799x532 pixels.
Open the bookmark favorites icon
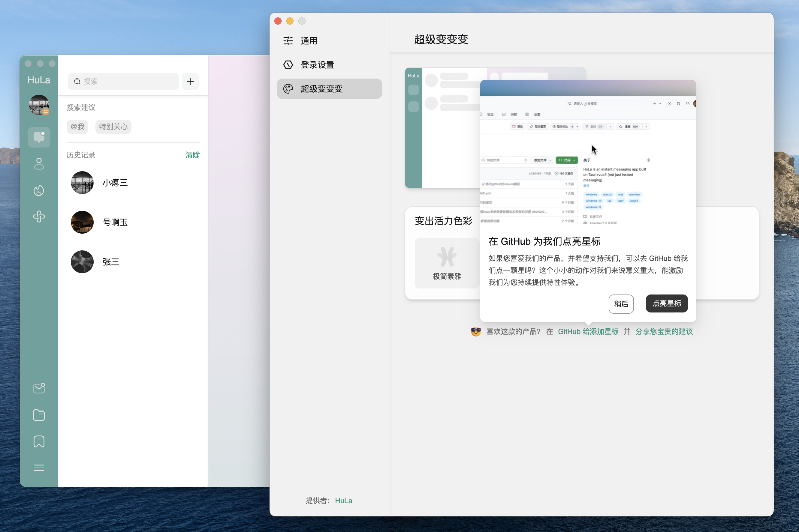pyautogui.click(x=39, y=441)
